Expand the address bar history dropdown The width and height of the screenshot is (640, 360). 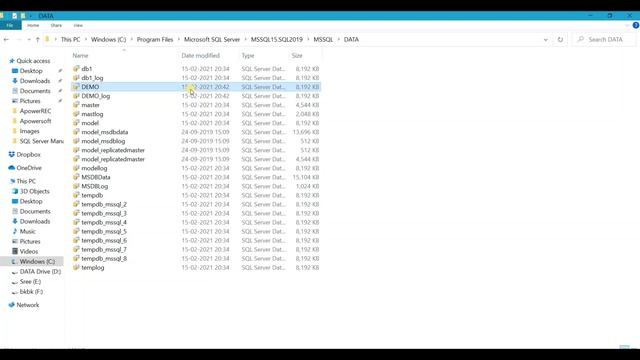pyautogui.click(x=546, y=40)
